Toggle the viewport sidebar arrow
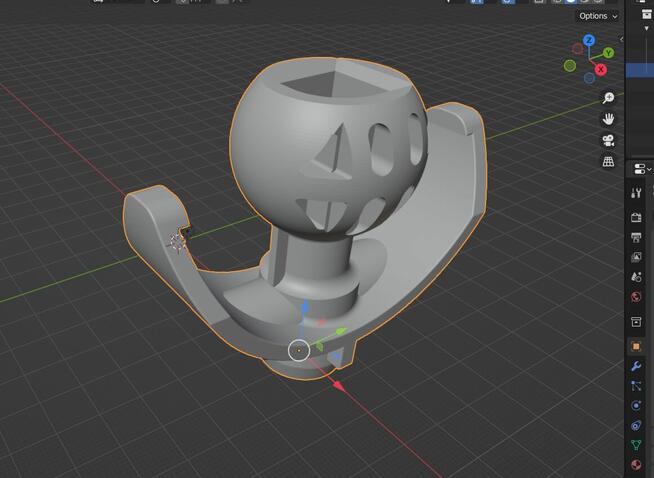The image size is (654, 478). tap(621, 39)
